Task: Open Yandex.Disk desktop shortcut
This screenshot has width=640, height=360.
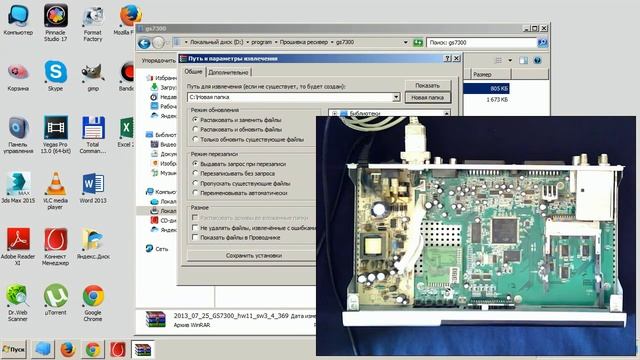Action: click(93, 243)
